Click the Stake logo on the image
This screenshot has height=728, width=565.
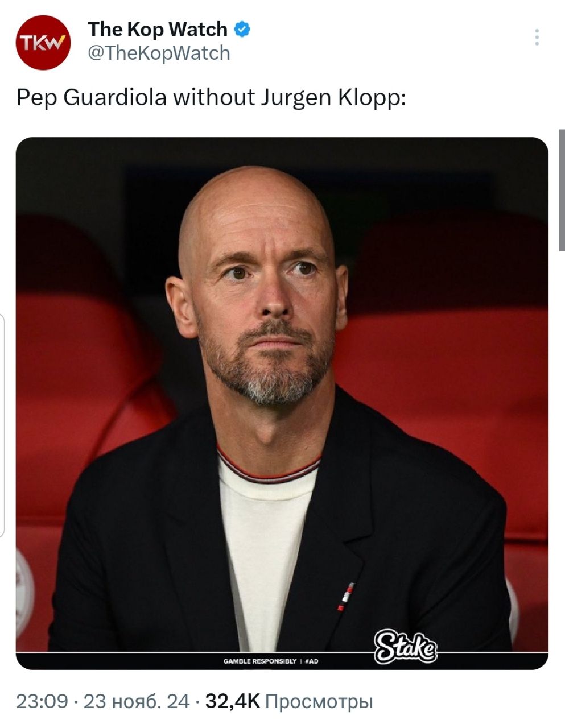(405, 646)
